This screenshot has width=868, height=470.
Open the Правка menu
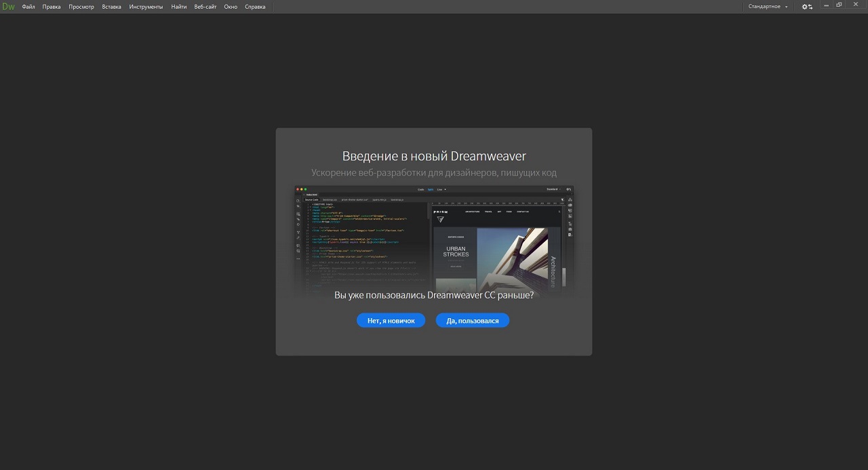tap(52, 7)
